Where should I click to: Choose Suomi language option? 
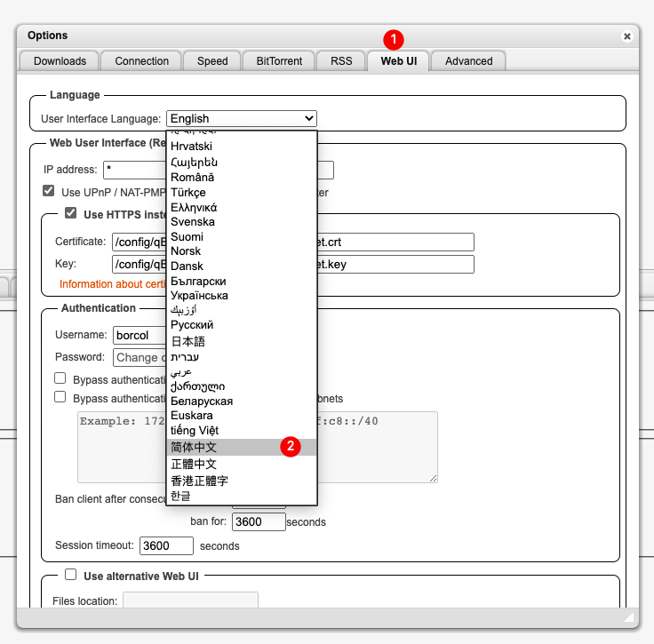pyautogui.click(x=242, y=237)
